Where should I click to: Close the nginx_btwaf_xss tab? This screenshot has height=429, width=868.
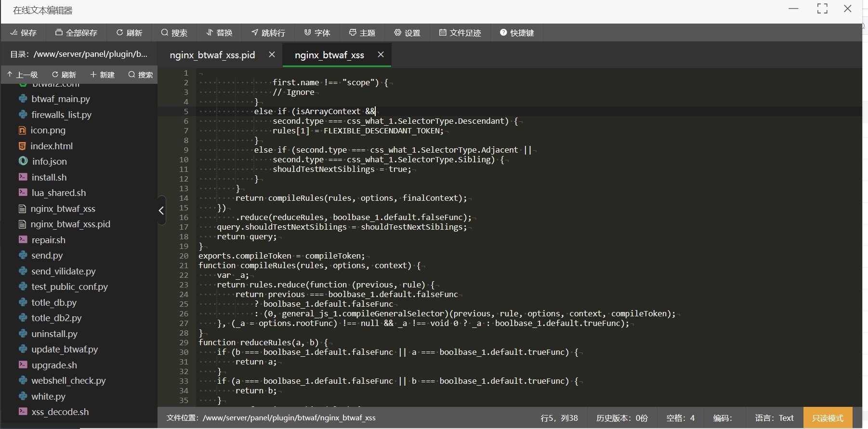pos(381,54)
